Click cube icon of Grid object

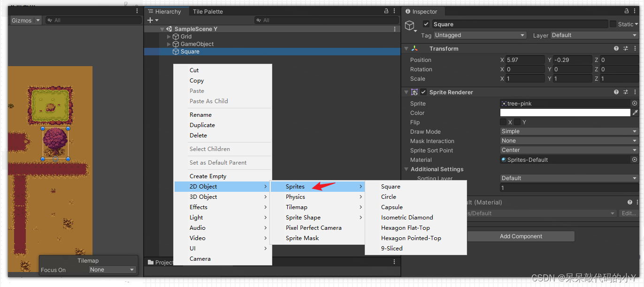pos(176,37)
